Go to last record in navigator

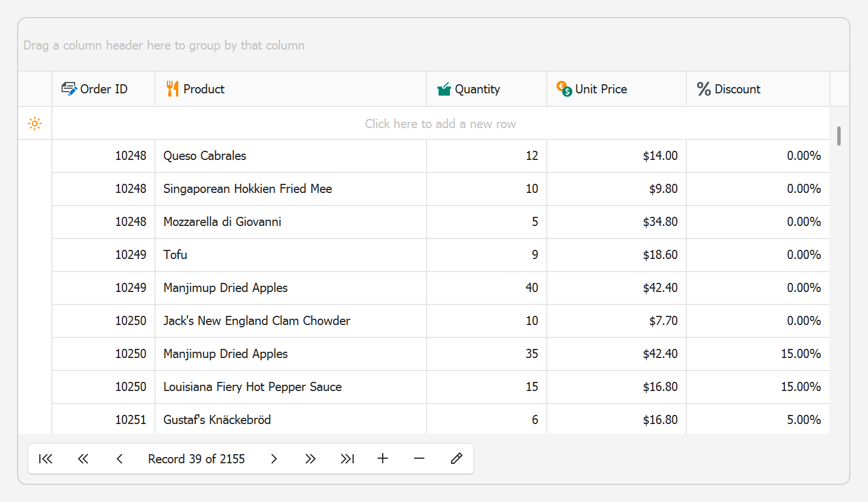coord(347,459)
